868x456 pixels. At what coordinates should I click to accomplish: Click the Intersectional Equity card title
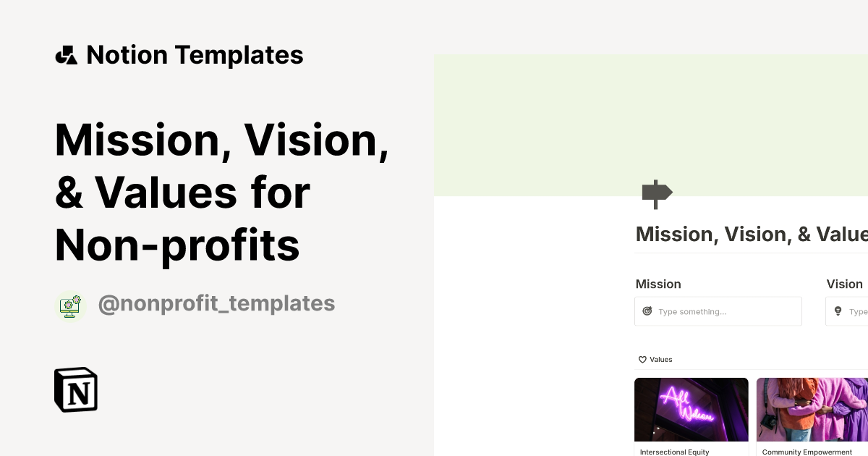pos(674,452)
